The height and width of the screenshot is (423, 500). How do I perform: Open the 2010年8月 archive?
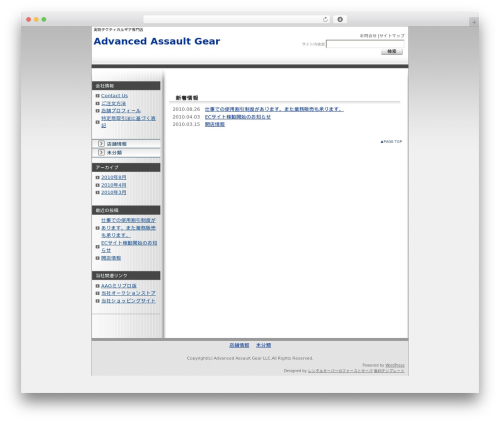[x=114, y=177]
